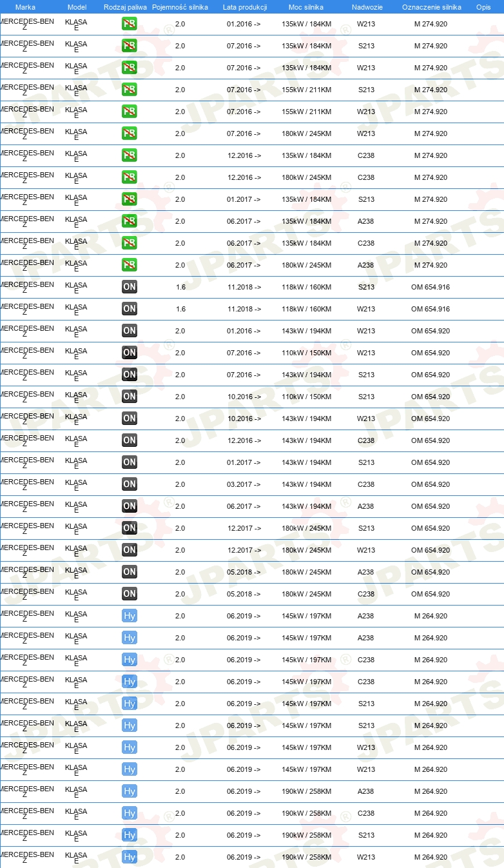
Task: Click the Hy hybrid icon for the 190kW W213 row
Action: pyautogui.click(x=130, y=857)
